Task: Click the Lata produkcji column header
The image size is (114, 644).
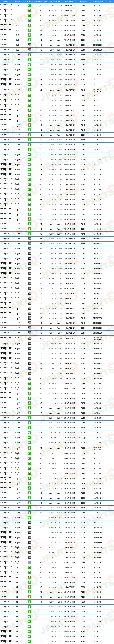Action: point(55,1)
